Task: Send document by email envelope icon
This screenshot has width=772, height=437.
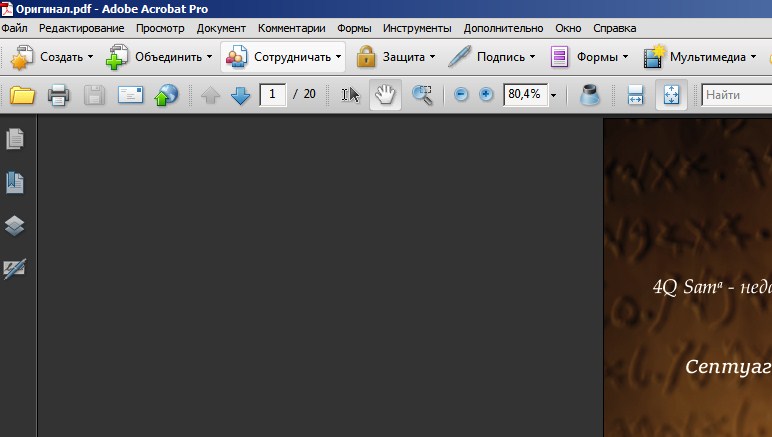Action: 130,94
